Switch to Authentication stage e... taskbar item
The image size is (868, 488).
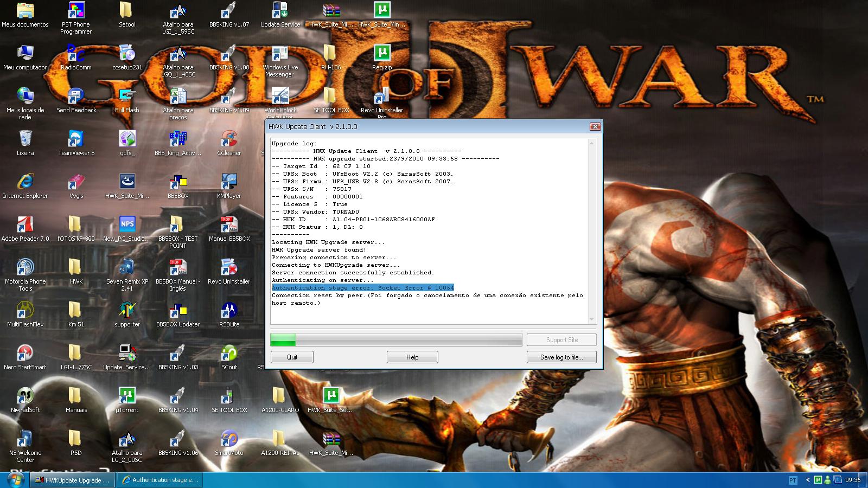[161, 480]
